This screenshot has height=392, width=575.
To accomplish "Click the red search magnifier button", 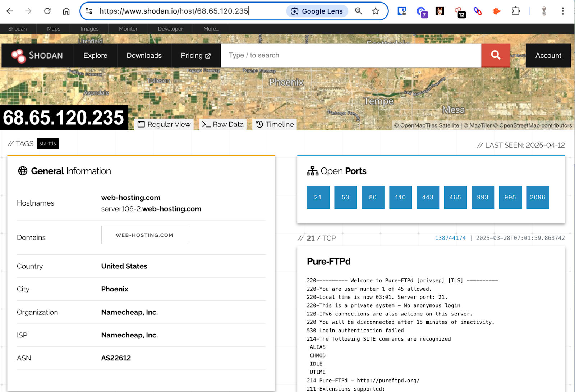I will (x=496, y=55).
